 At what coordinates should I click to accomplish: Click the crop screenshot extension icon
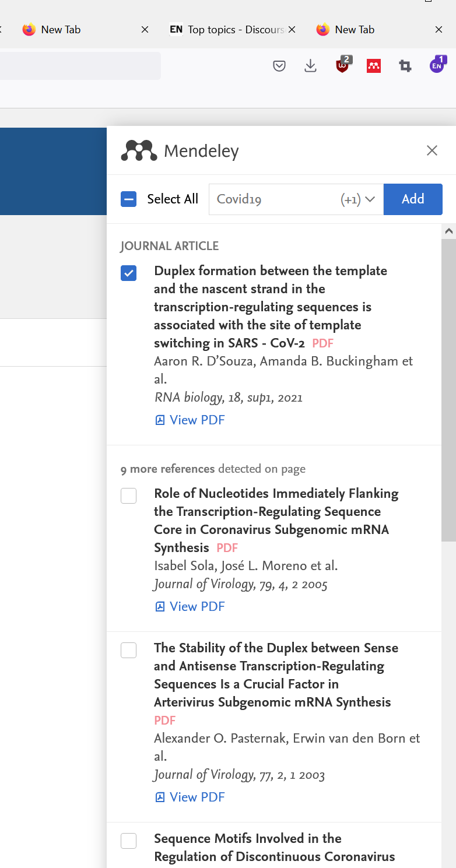405,66
